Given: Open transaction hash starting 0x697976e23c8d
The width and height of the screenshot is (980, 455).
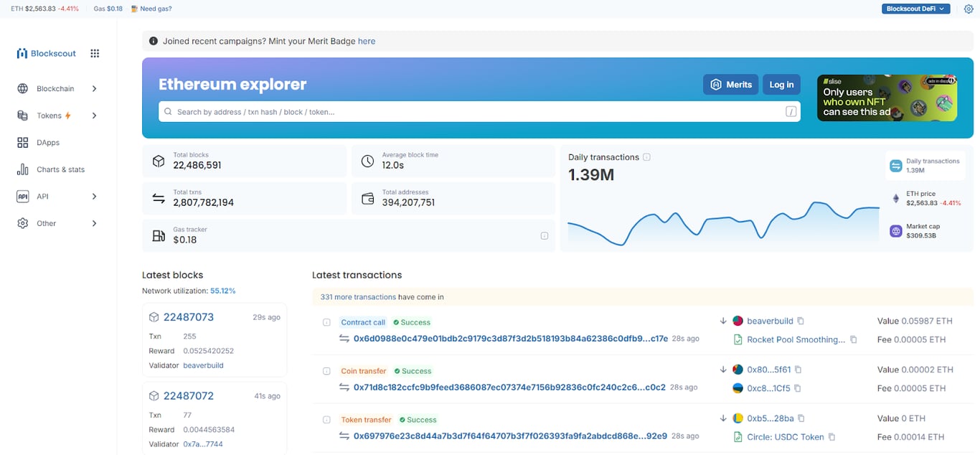Looking at the screenshot, I should tap(510, 436).
